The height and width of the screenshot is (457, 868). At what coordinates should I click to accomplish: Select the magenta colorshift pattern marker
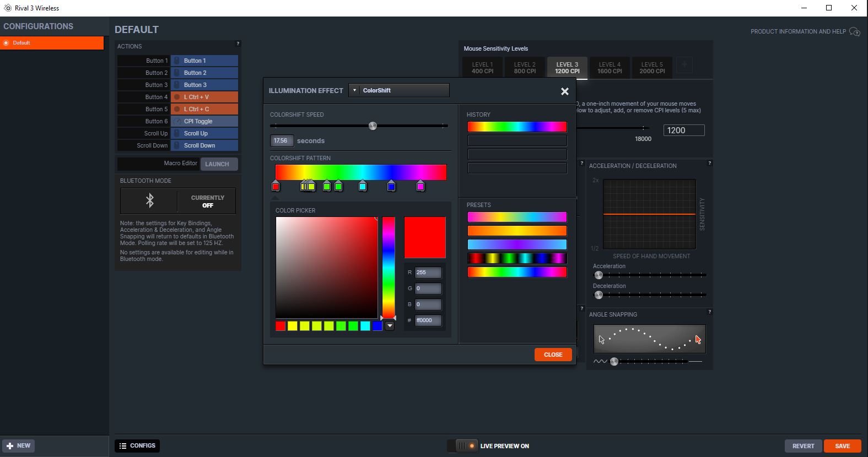(x=420, y=187)
